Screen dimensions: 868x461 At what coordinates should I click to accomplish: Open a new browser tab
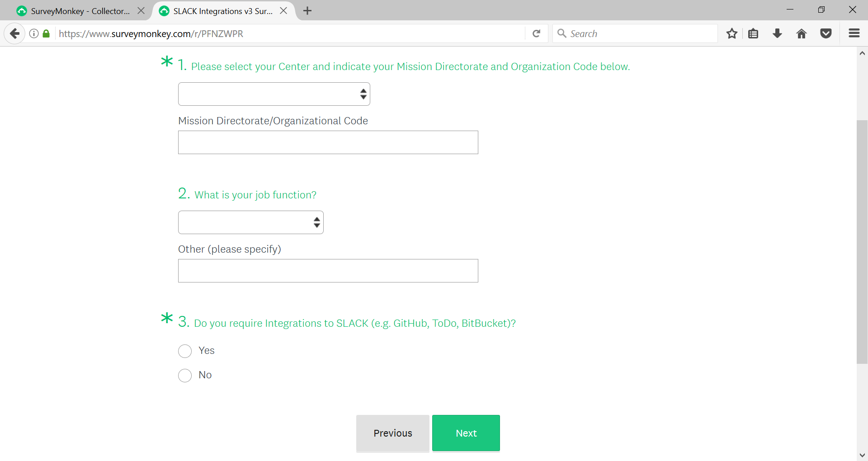coord(307,11)
